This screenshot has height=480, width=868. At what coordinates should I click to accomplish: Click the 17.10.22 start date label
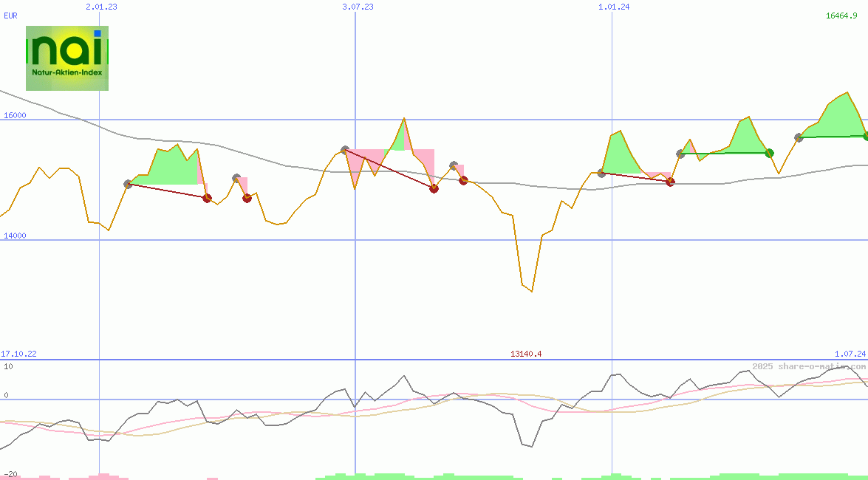click(18, 354)
